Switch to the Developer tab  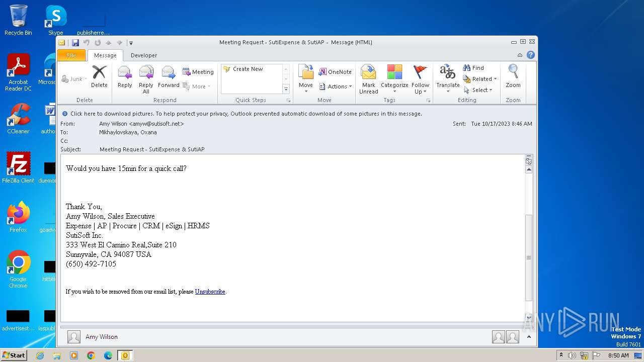tap(144, 55)
